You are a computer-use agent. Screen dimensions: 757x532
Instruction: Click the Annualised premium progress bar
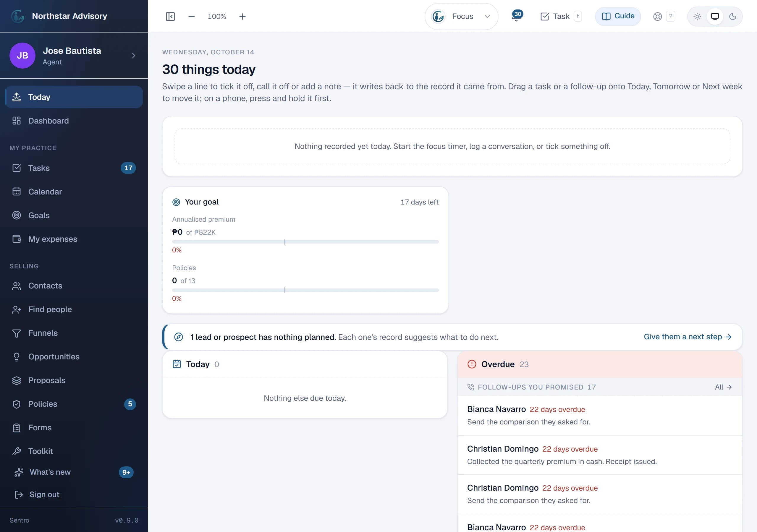[x=305, y=242]
